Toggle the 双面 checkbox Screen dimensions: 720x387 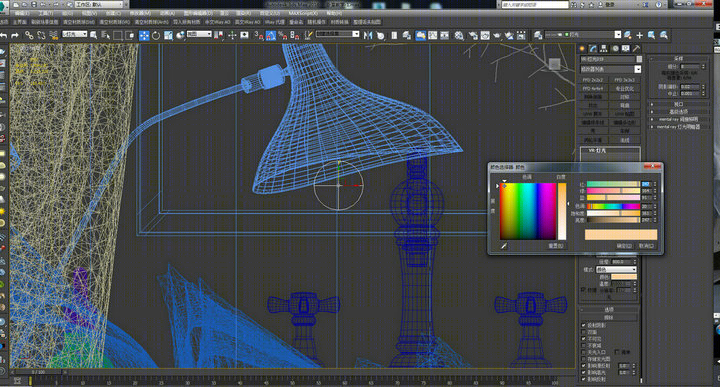[584, 332]
